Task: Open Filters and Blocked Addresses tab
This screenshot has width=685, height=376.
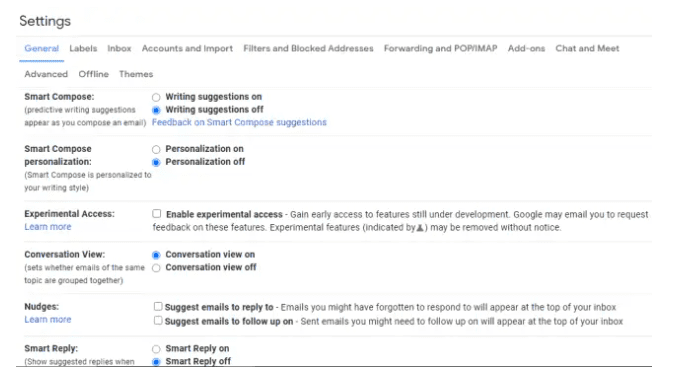Action: coord(308,48)
